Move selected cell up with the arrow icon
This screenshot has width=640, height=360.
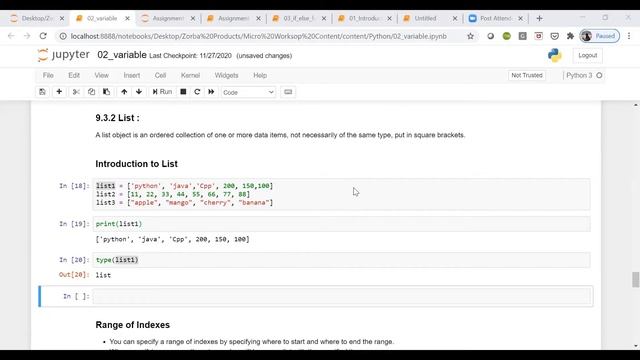[124, 92]
